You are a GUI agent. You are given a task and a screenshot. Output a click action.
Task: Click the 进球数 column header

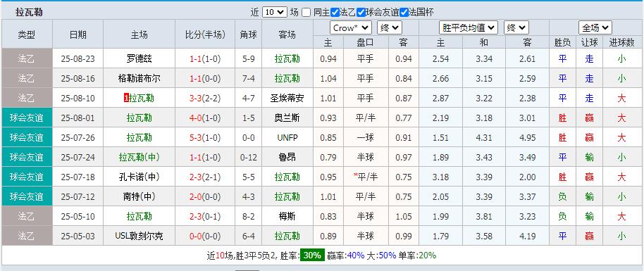point(622,42)
